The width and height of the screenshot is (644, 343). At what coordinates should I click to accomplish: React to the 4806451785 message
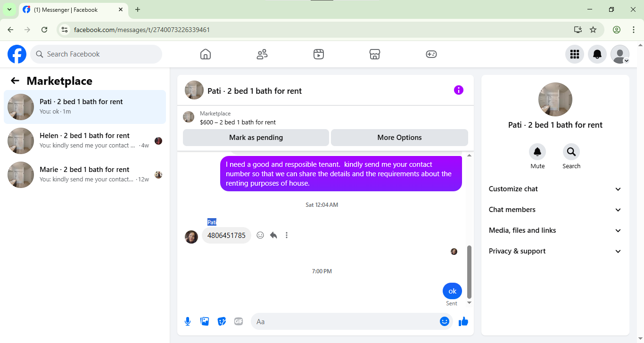(x=260, y=235)
